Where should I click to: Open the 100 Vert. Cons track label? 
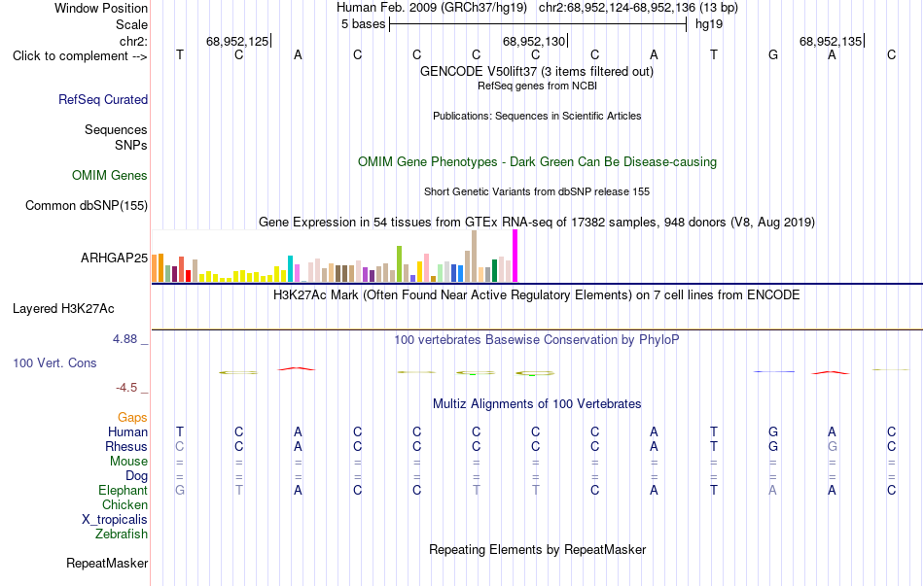(x=54, y=362)
